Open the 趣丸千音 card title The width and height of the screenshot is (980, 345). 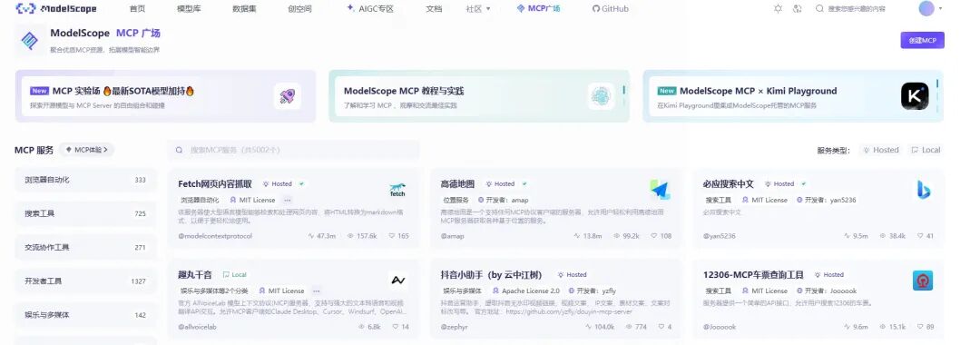(195, 274)
